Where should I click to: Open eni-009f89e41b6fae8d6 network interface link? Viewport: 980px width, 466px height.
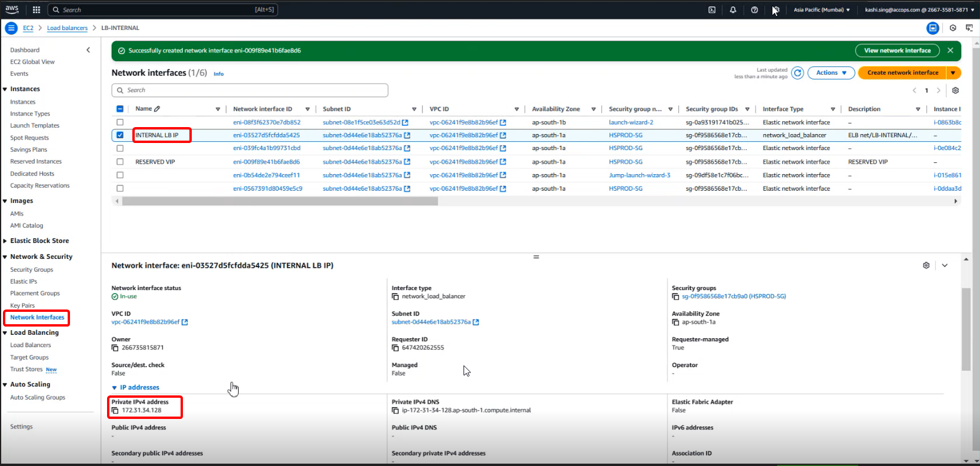coord(266,162)
